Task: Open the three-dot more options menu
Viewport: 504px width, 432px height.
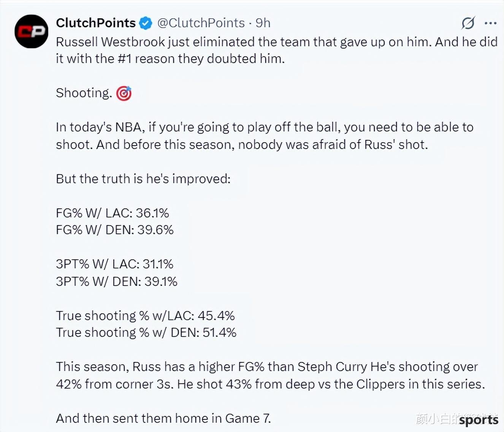Action: tap(491, 23)
